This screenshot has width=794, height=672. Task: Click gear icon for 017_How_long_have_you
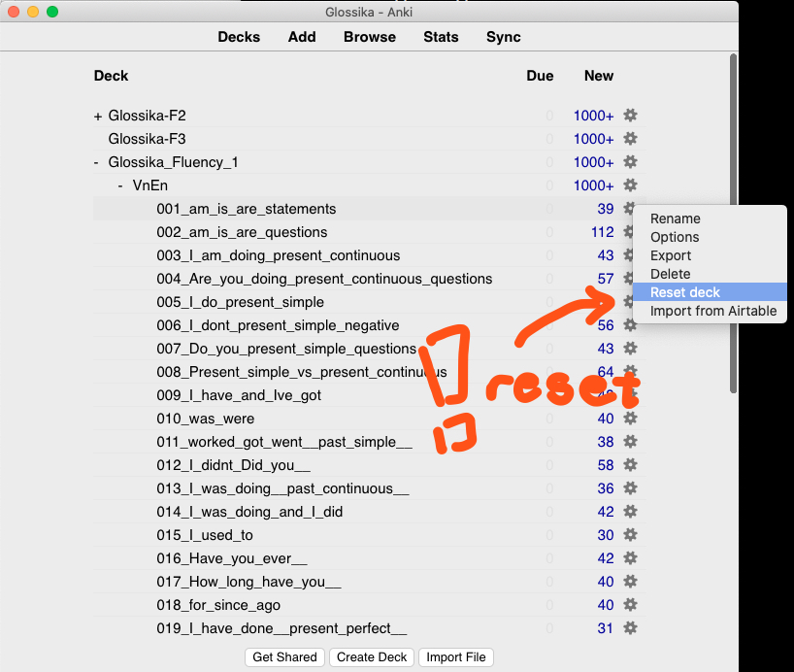[x=630, y=582]
